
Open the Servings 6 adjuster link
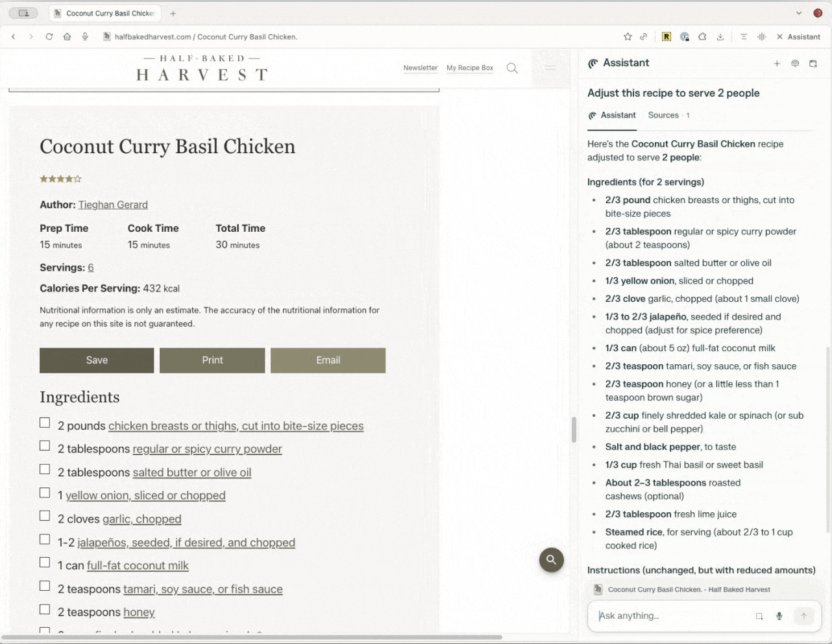[x=91, y=267]
